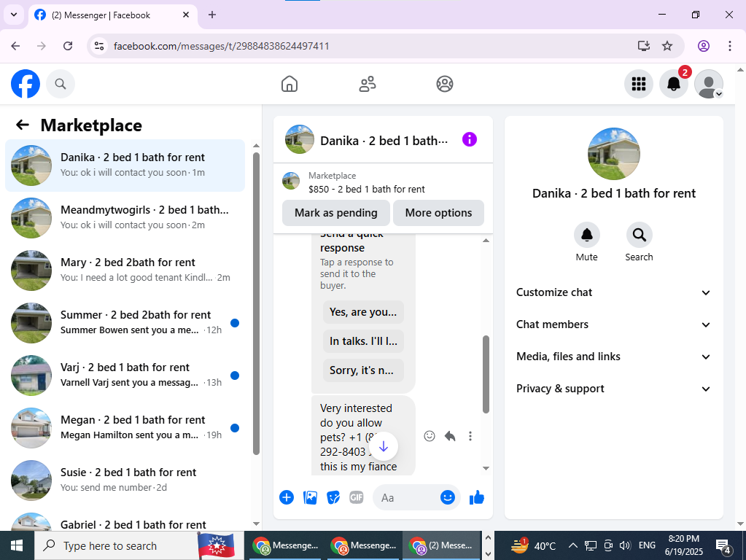Choose a GIF with the GIF icon
Image resolution: width=746 pixels, height=560 pixels.
click(357, 498)
